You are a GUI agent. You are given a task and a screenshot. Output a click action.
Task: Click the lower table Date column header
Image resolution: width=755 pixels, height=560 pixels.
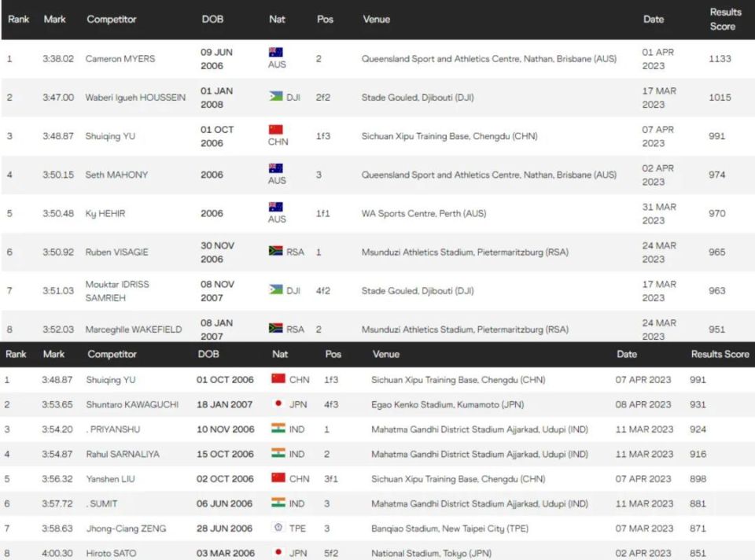click(x=627, y=354)
